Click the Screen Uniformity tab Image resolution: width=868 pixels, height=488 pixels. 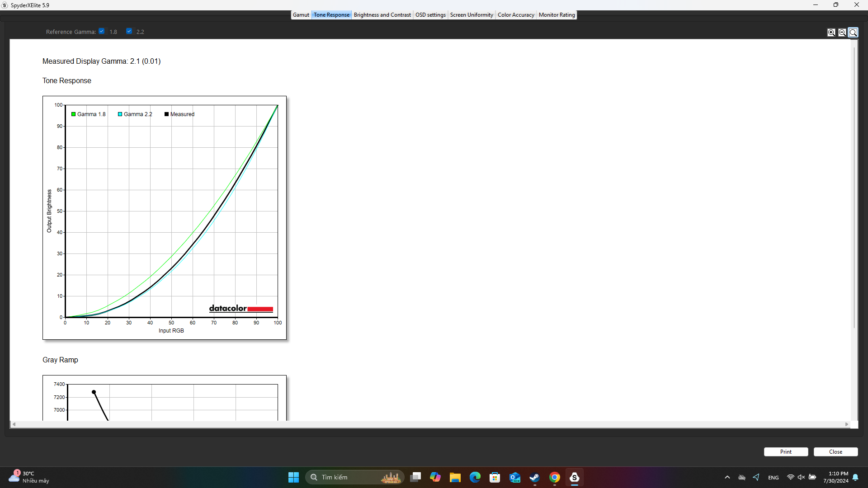click(x=472, y=14)
